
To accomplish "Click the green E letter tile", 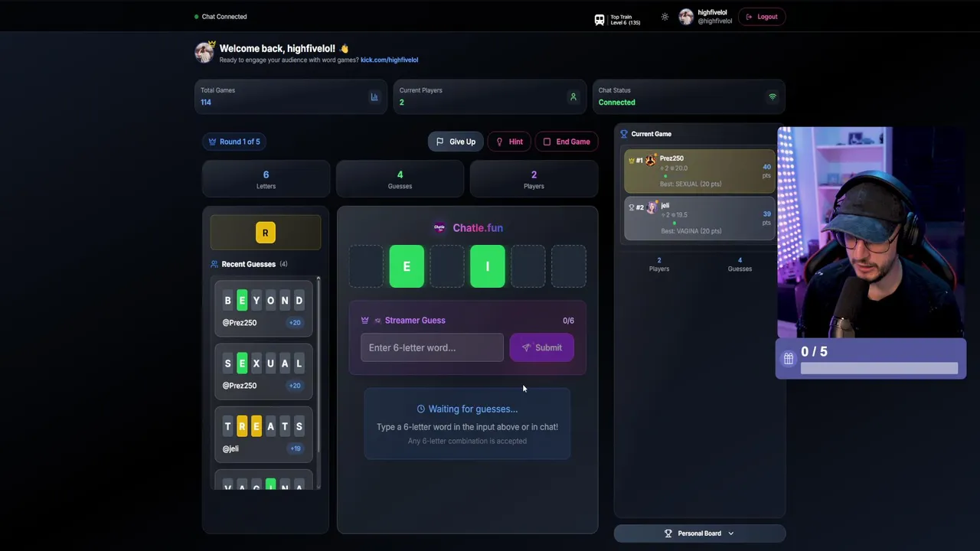I will [x=407, y=266].
